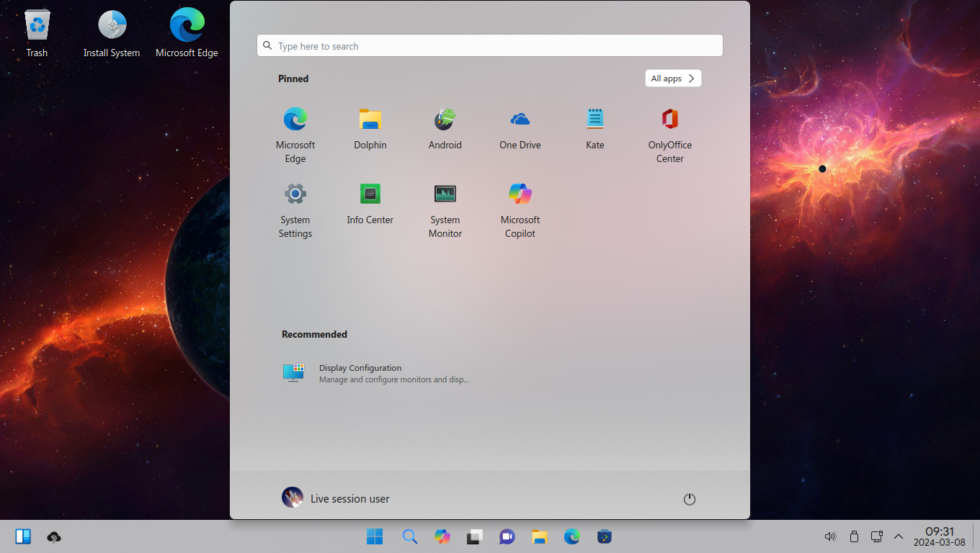
Task: Open the file manager from the taskbar
Action: 540,536
